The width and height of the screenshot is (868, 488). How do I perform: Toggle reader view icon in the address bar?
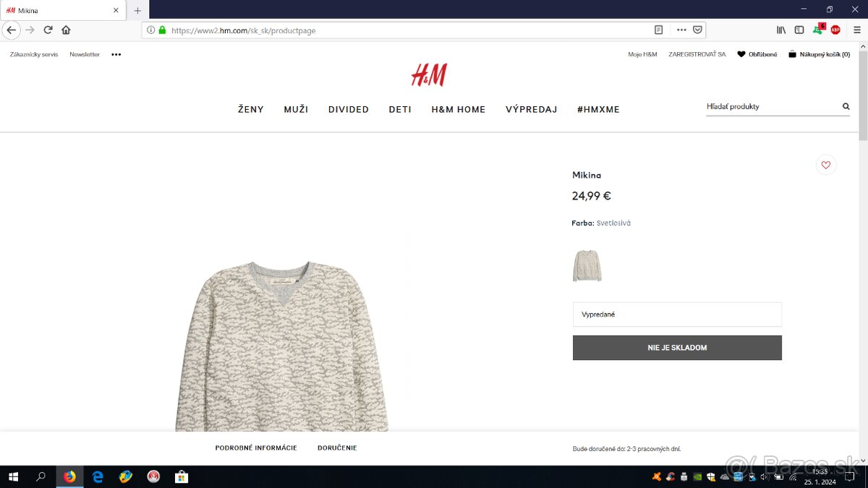click(x=658, y=30)
